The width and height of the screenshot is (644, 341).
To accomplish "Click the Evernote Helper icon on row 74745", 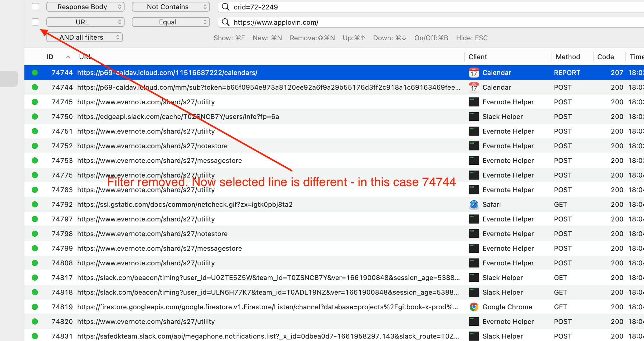I will (x=473, y=102).
